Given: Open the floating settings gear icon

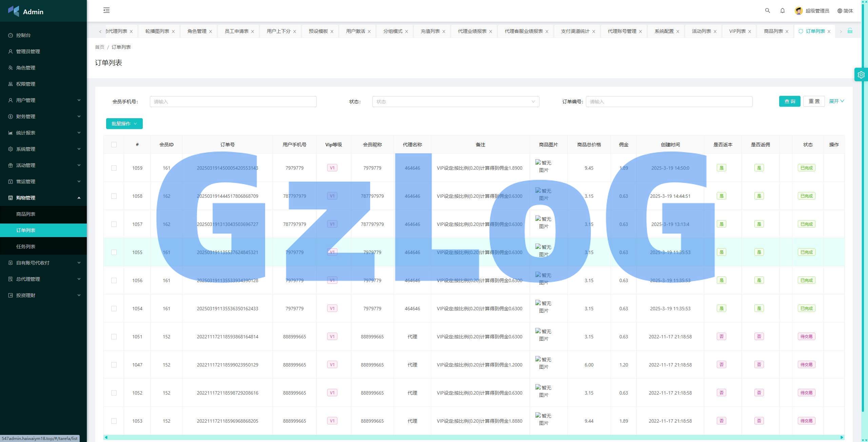Looking at the screenshot, I should tap(861, 75).
